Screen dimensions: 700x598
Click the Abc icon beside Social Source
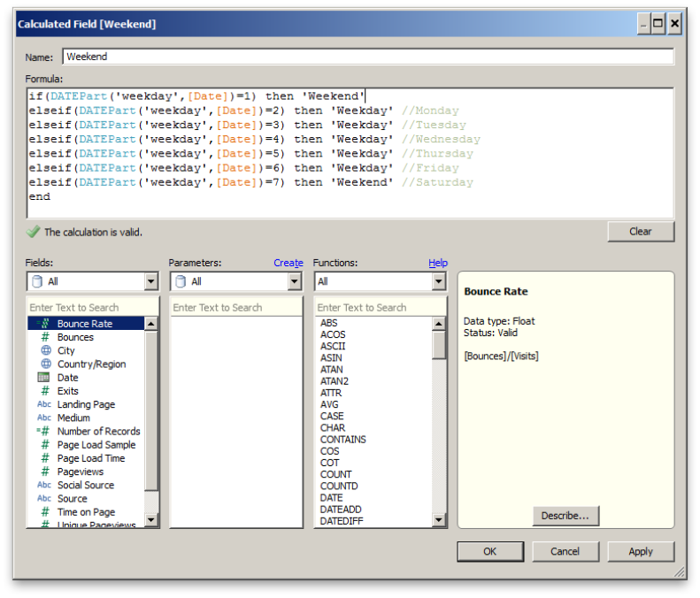[x=44, y=485]
